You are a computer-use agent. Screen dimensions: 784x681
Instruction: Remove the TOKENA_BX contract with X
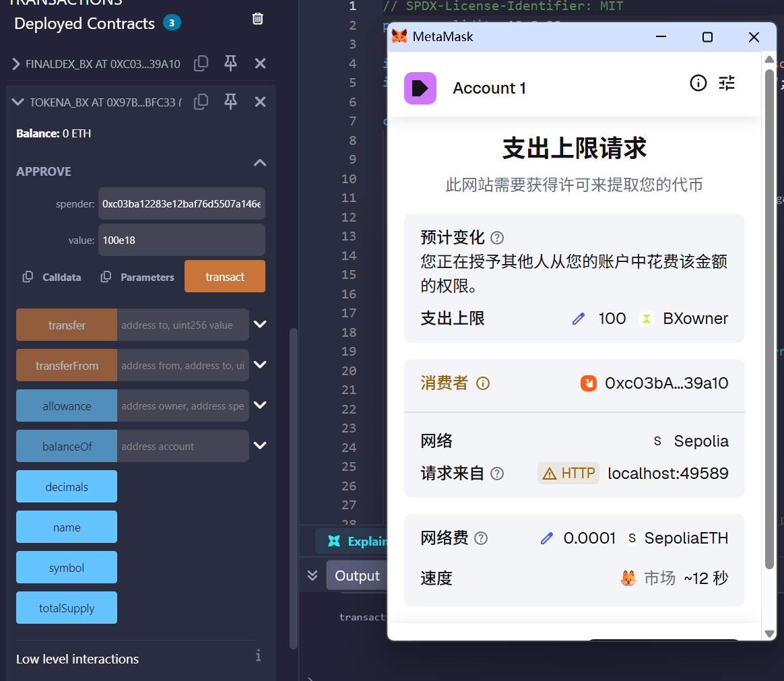tap(260, 102)
